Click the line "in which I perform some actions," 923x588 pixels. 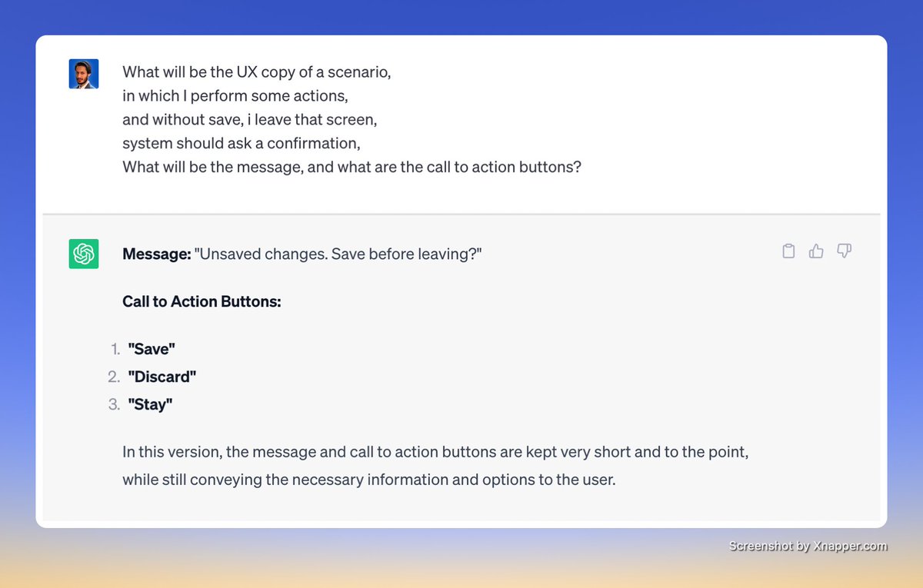(x=235, y=97)
